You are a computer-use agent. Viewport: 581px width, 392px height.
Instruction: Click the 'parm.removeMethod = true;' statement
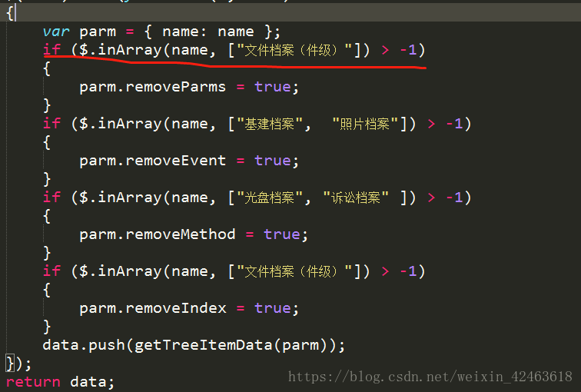194,234
